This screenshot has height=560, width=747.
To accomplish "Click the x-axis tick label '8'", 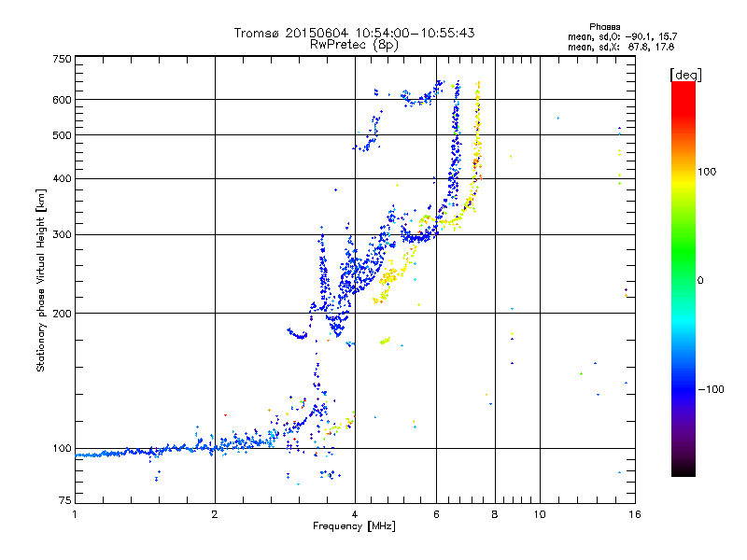I will (495, 514).
